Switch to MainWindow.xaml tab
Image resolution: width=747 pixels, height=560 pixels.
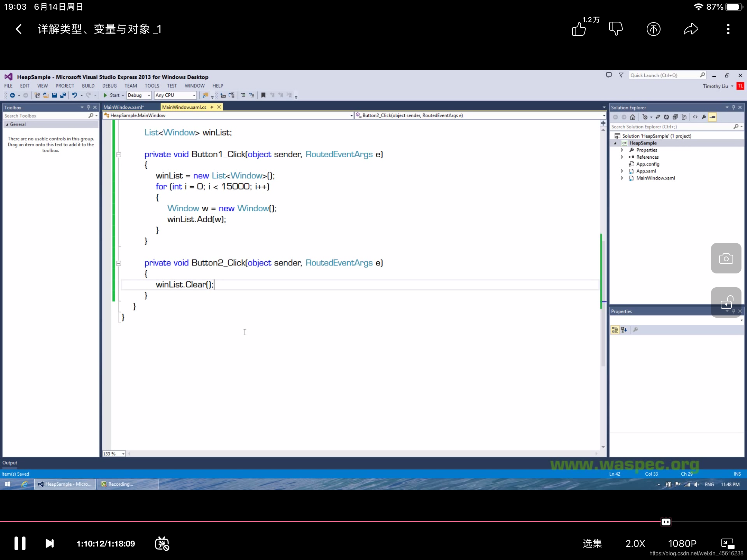[124, 107]
